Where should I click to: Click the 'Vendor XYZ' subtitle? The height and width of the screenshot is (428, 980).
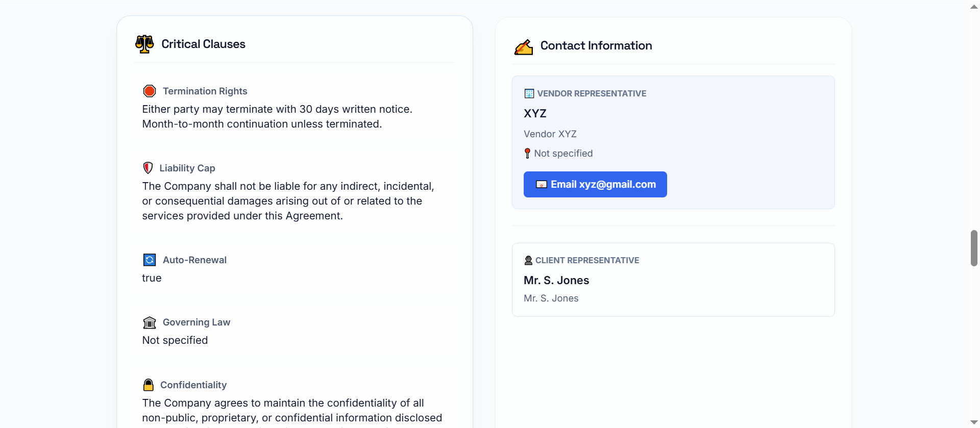550,134
